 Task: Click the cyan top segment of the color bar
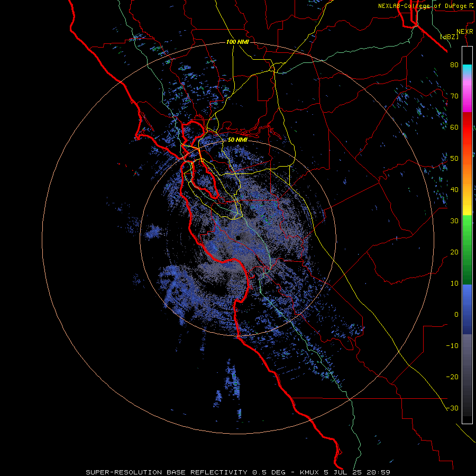(x=467, y=68)
